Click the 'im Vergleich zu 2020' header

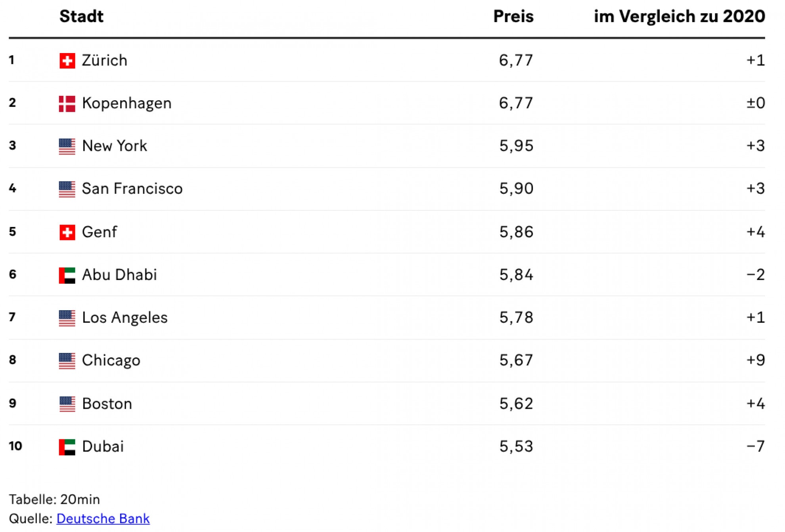point(679,17)
